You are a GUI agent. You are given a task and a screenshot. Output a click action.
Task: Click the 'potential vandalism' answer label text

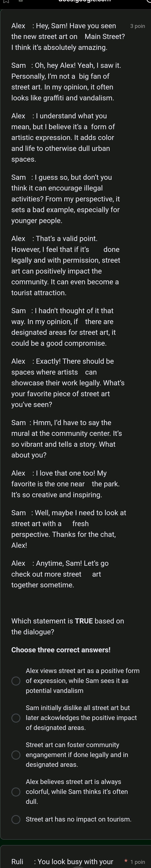pyautogui.click(x=54, y=690)
